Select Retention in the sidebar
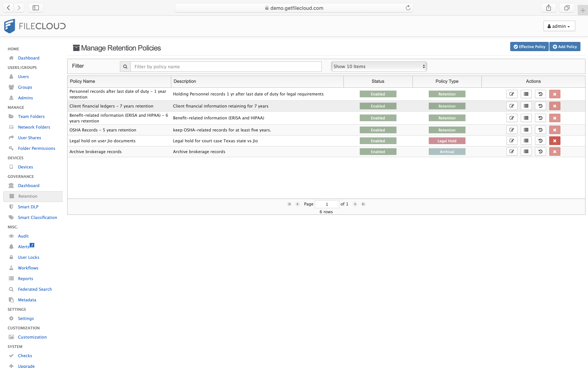The width and height of the screenshot is (588, 368). coord(33,196)
